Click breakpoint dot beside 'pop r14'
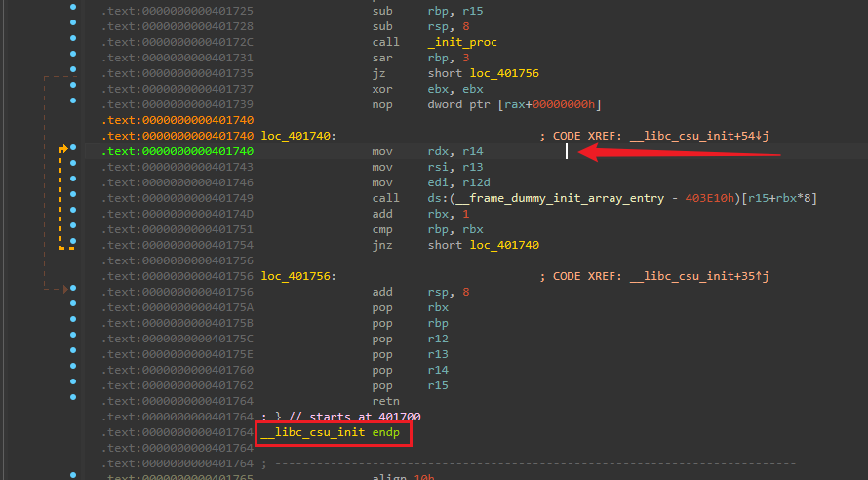 [x=73, y=366]
